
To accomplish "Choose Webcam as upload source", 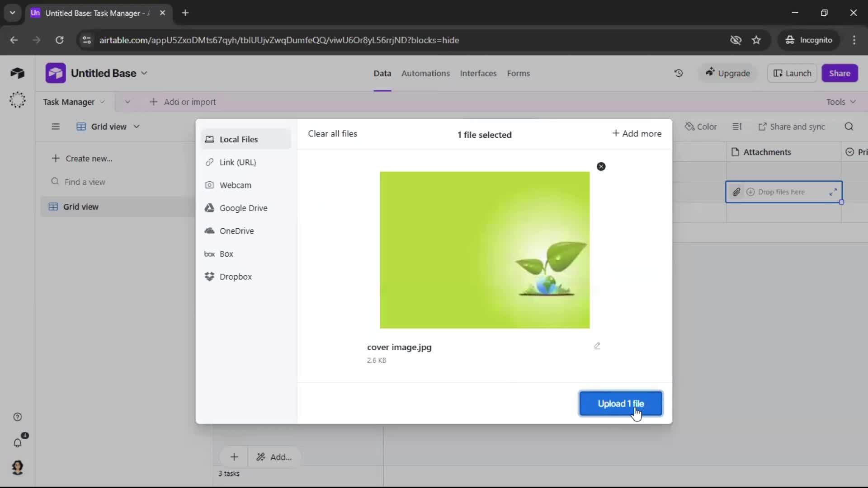I will 245,185.
